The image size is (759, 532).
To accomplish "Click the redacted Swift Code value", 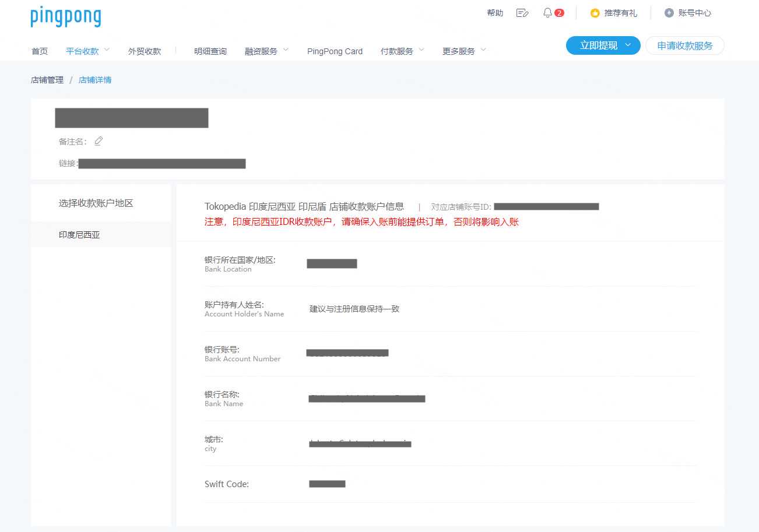I will [x=327, y=484].
